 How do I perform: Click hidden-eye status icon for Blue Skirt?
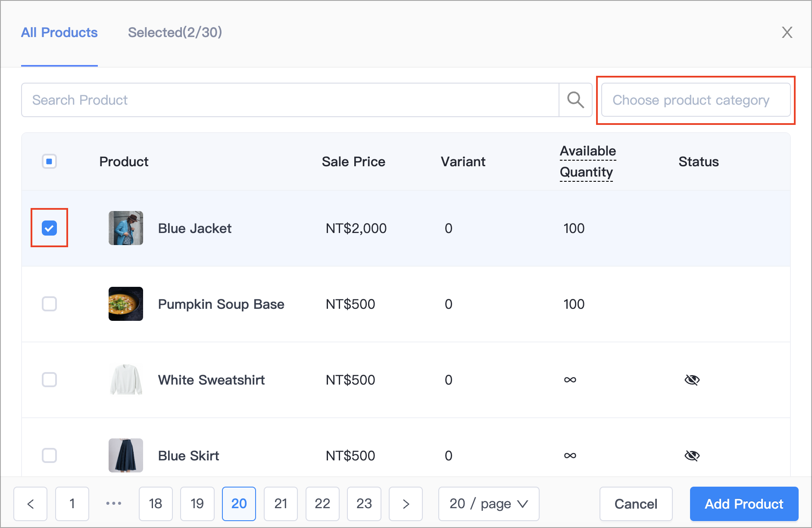pos(692,456)
